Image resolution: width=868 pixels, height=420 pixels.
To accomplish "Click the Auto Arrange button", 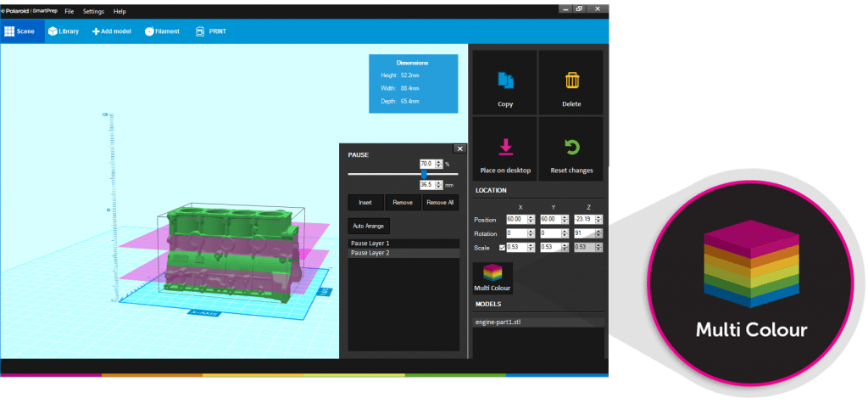I will (x=369, y=226).
